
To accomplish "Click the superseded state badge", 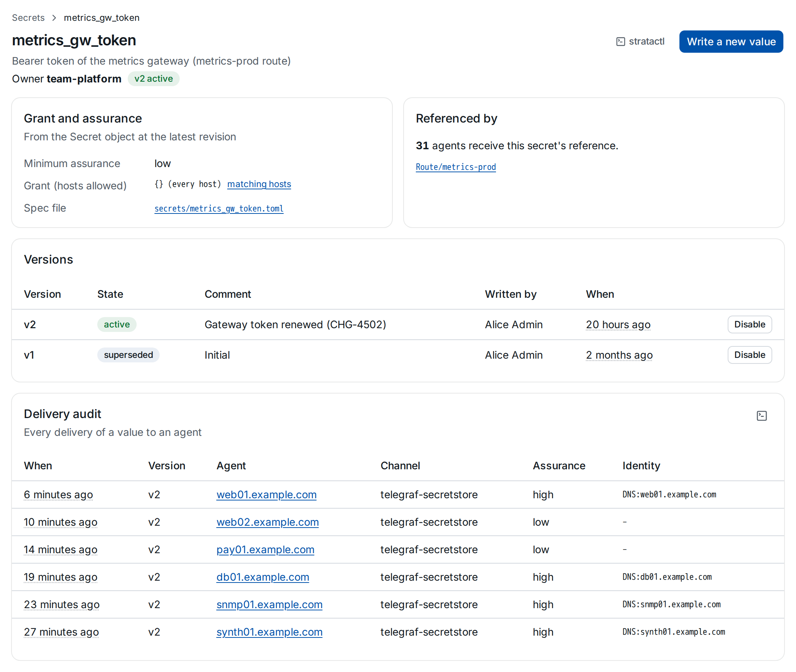I will [x=128, y=355].
